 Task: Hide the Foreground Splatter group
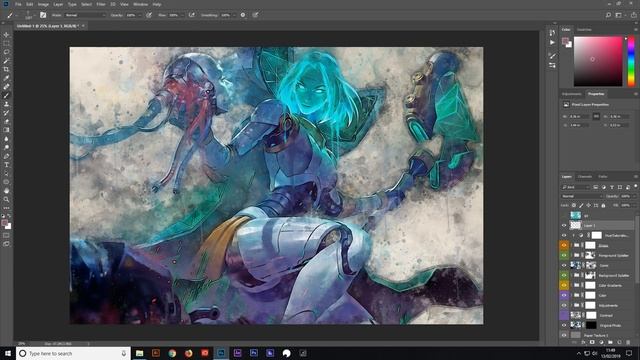[564, 256]
